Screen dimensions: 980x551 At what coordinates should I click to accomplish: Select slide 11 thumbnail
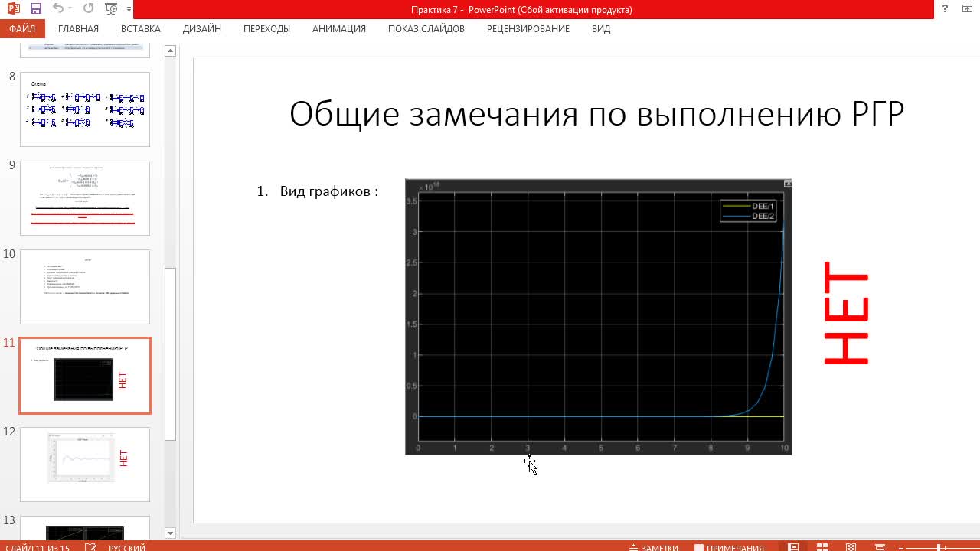(x=85, y=376)
